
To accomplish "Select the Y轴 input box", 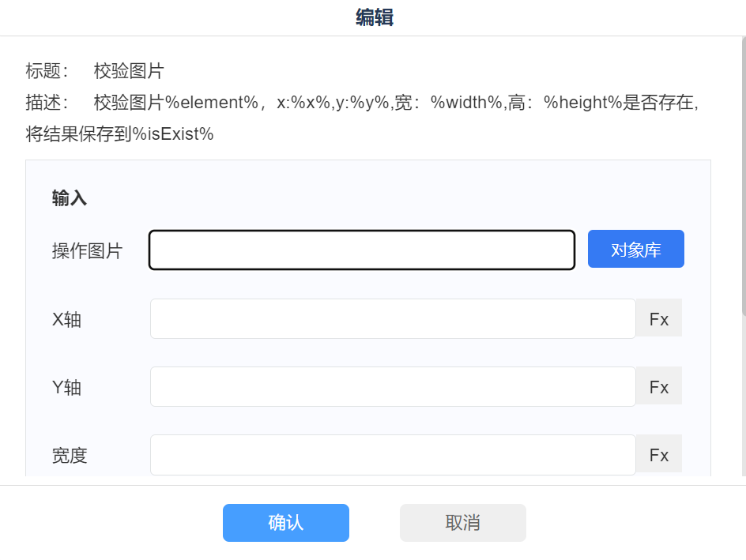I will point(393,387).
